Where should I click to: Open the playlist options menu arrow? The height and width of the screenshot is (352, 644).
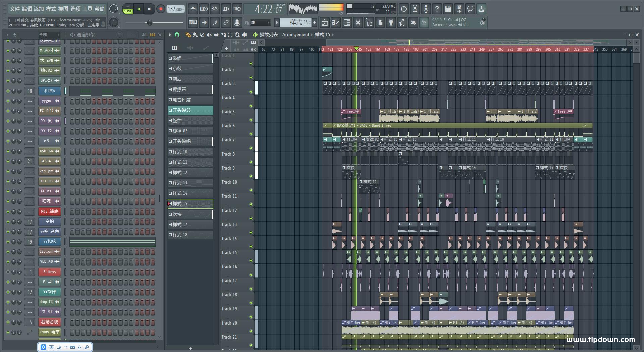tap(170, 35)
